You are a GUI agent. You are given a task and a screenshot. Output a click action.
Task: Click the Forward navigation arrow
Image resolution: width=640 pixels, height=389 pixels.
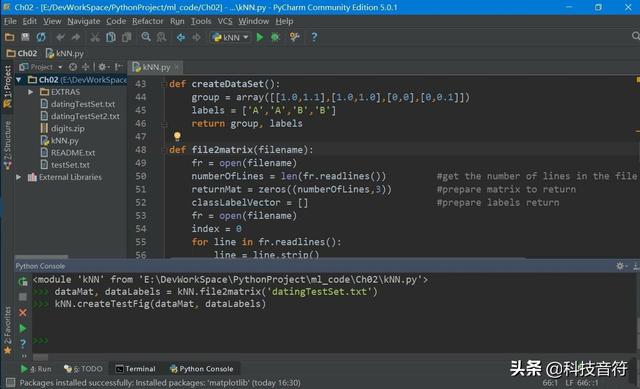[196, 37]
